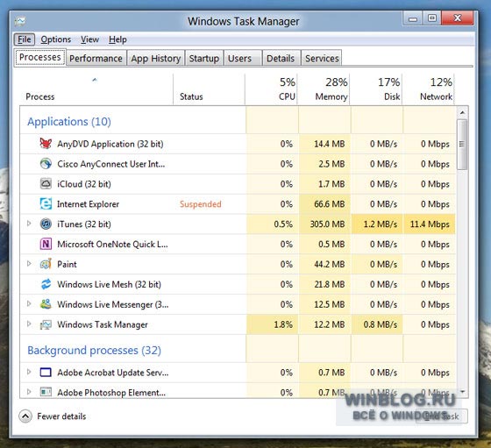
Task: Click the iCloud process icon
Action: 46,184
